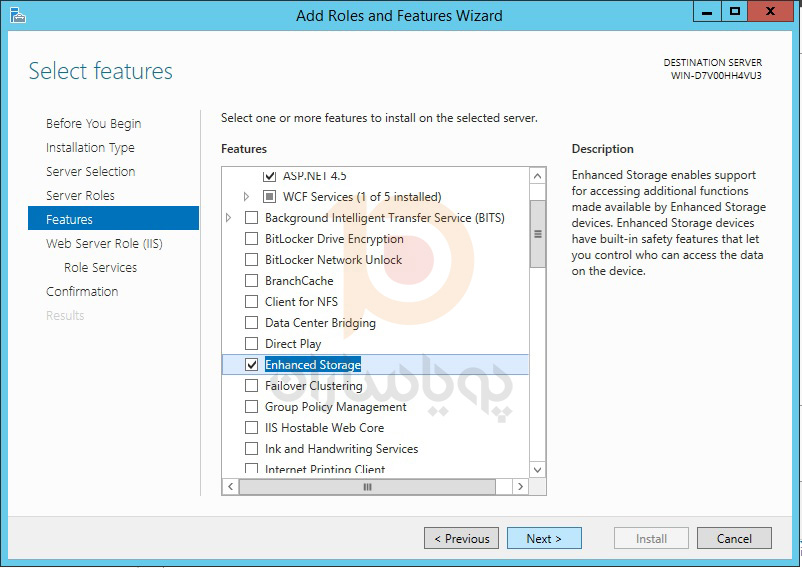Click the features list scroll down arrow
802x568 pixels.
[x=538, y=469]
